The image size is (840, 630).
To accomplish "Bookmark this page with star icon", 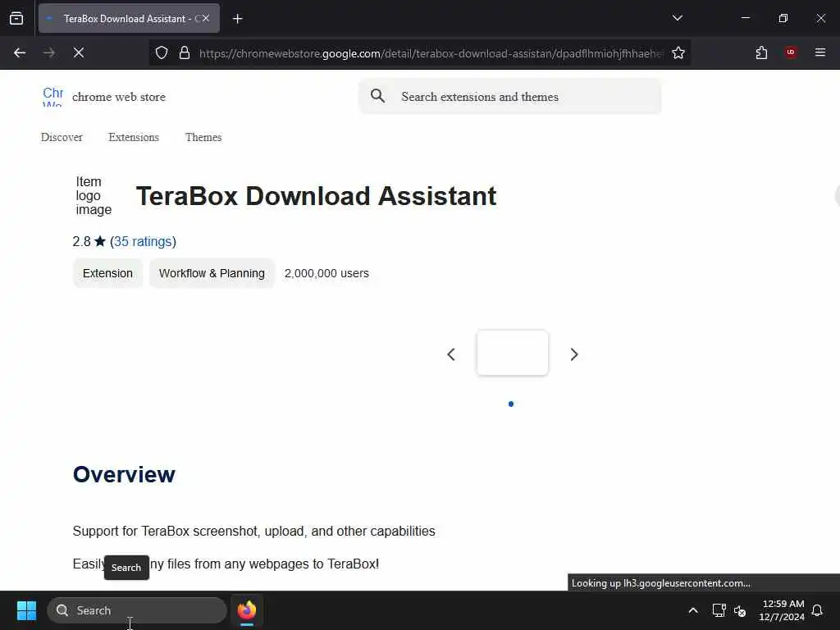I will [x=678, y=52].
